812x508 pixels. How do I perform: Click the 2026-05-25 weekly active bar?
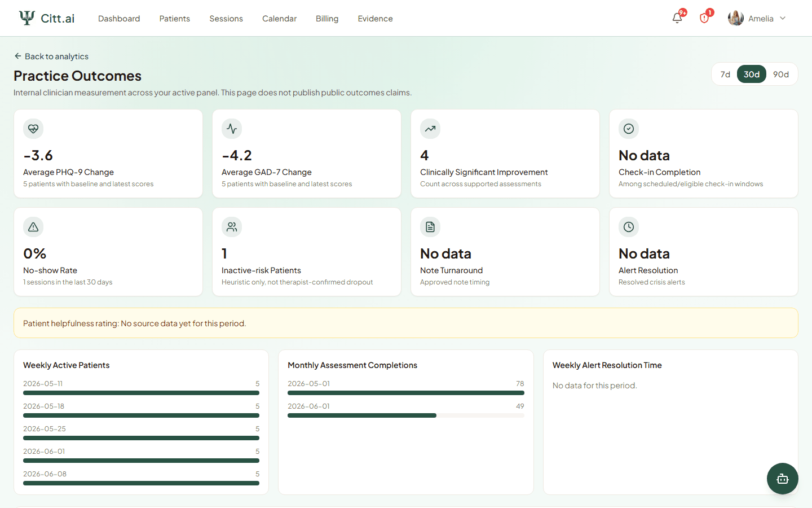[x=141, y=438]
